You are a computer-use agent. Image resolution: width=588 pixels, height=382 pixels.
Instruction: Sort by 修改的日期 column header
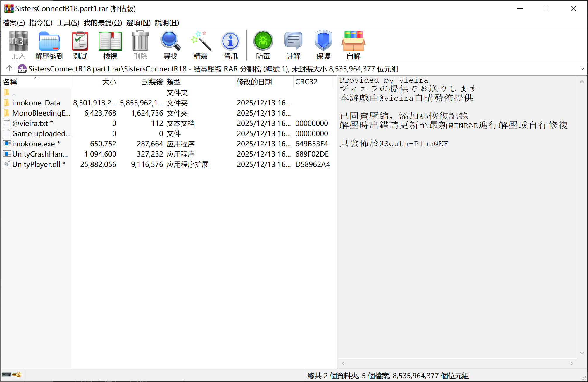[x=254, y=82]
